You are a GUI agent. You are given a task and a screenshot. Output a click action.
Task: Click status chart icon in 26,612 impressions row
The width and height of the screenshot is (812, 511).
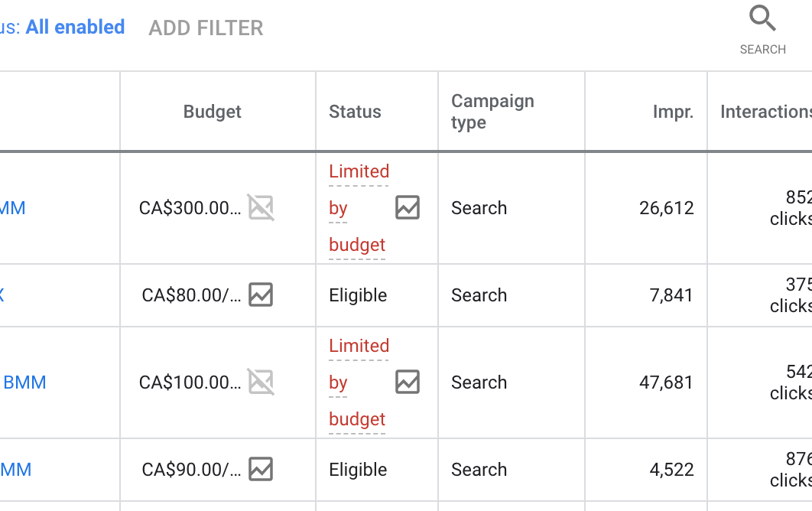coord(408,207)
